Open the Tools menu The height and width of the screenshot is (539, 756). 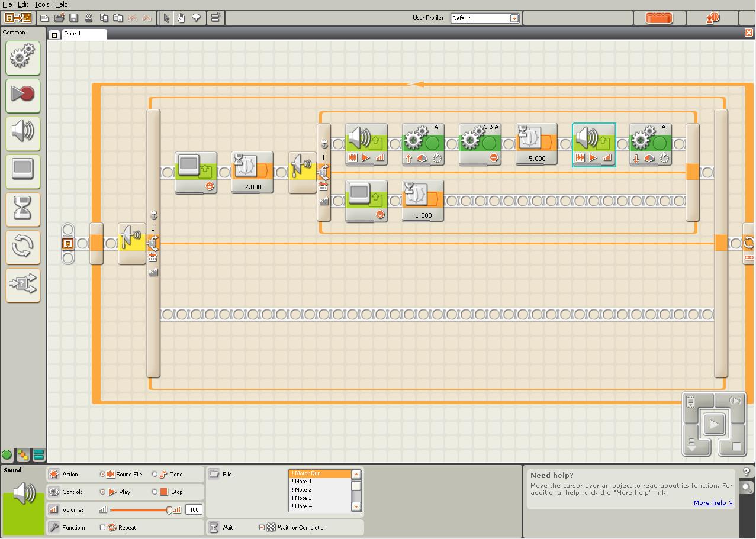(x=41, y=4)
